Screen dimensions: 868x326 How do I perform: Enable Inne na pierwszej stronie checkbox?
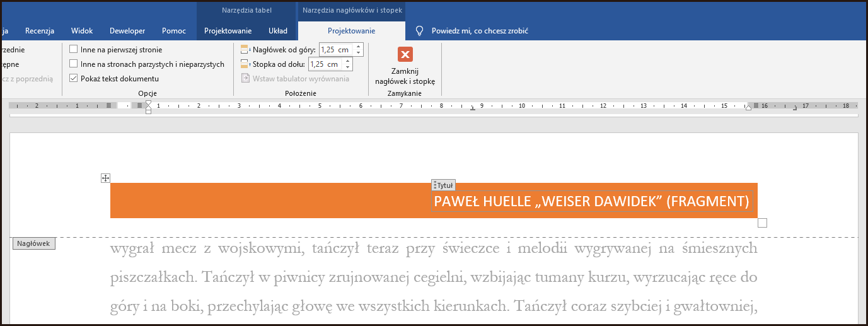click(74, 49)
